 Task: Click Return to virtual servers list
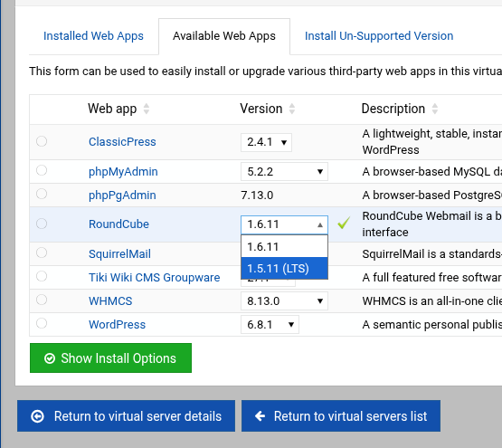[341, 416]
